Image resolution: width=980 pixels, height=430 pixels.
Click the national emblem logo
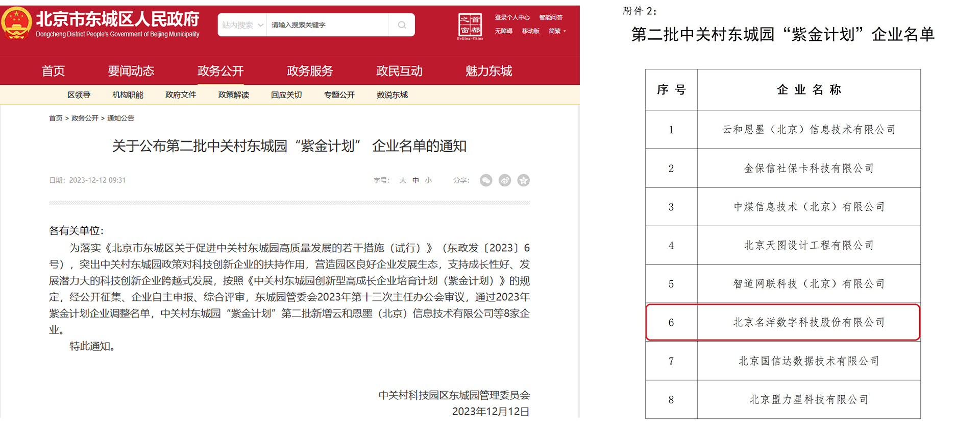point(16,23)
